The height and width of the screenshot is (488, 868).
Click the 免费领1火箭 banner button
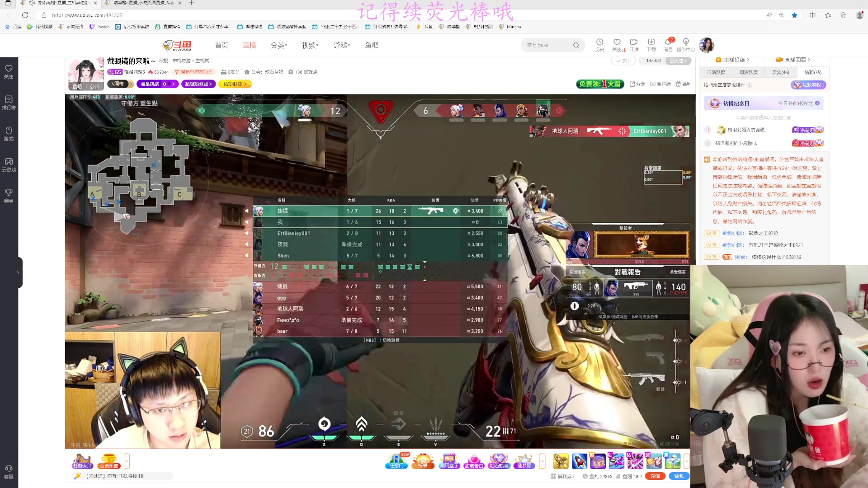[x=600, y=84]
